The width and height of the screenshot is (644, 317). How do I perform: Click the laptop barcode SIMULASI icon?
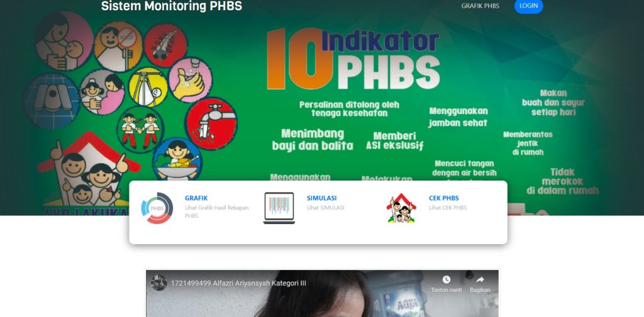pos(279,208)
